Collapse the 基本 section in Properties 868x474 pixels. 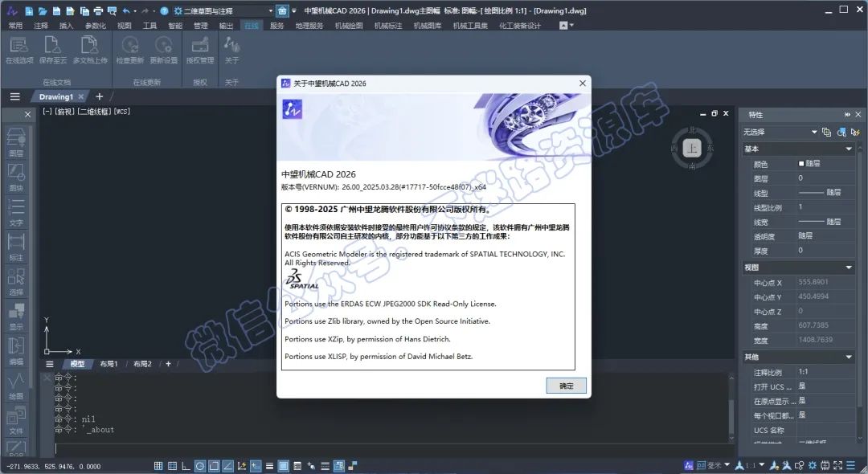849,149
